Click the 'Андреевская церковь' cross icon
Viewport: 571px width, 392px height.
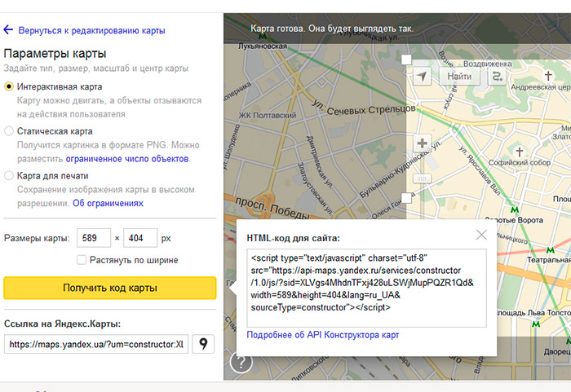(547, 76)
